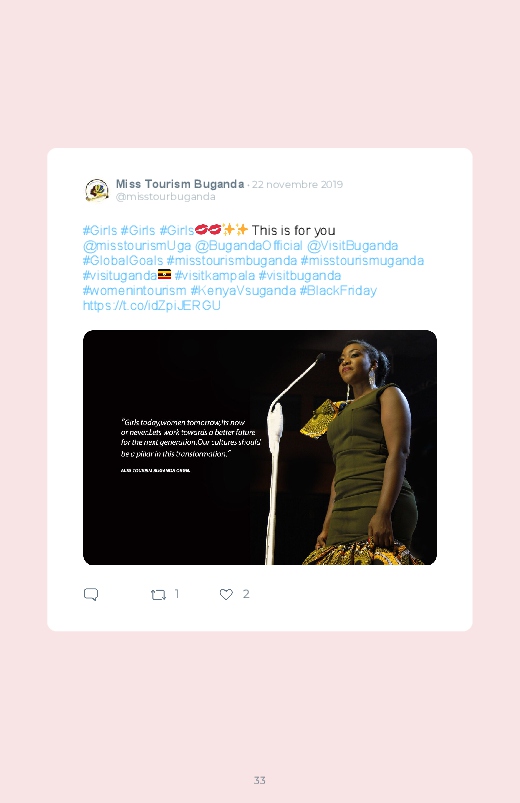Open the #misstourismuganda hashtag
520x803 pixels.
point(362,261)
